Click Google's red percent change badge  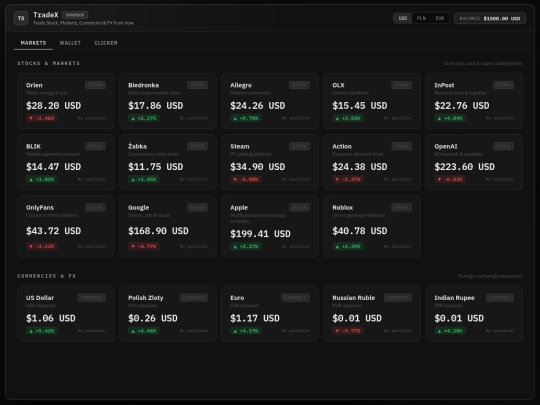[x=144, y=246]
